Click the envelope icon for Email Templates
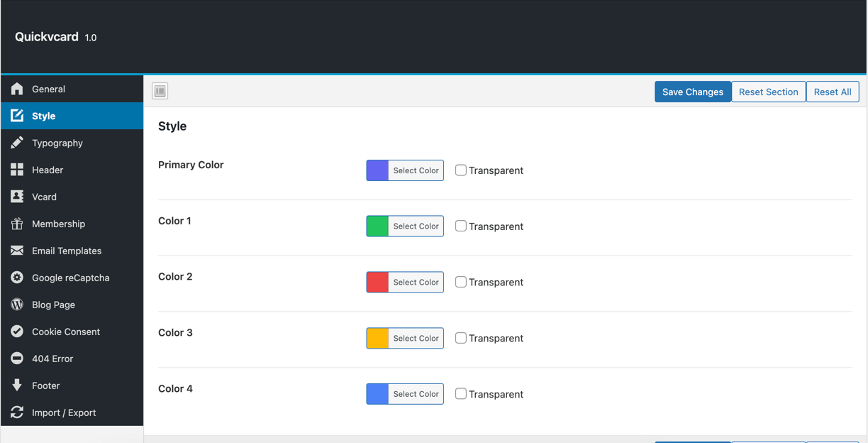 click(x=17, y=251)
